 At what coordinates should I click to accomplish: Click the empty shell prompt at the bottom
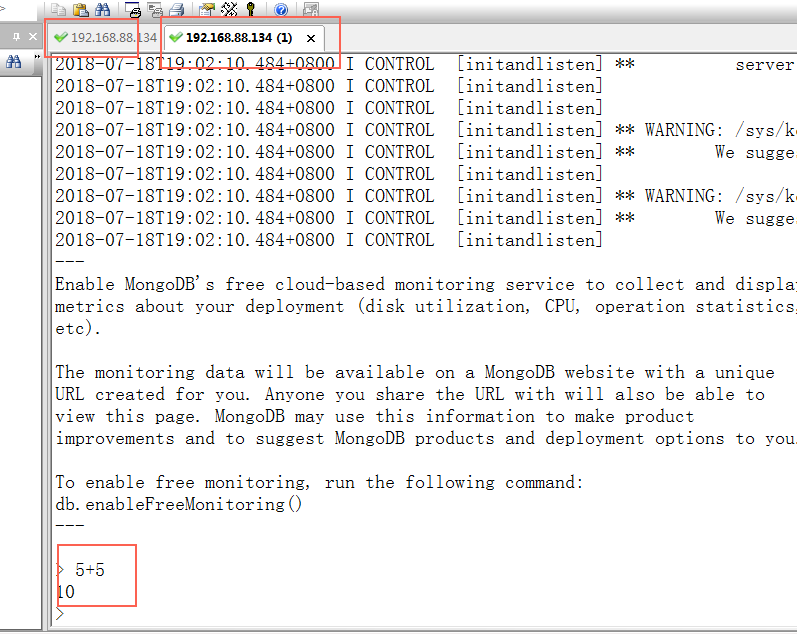60,614
